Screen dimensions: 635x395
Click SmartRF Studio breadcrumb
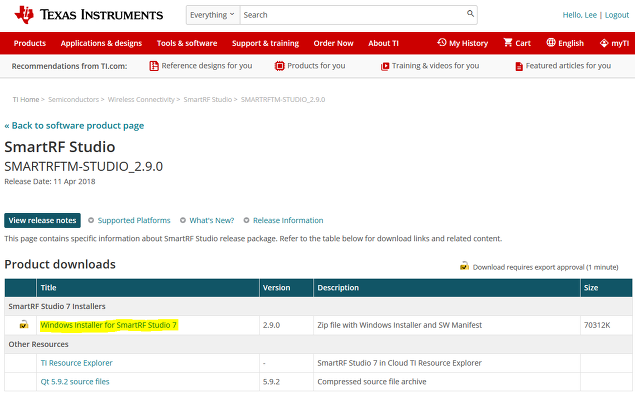point(208,99)
